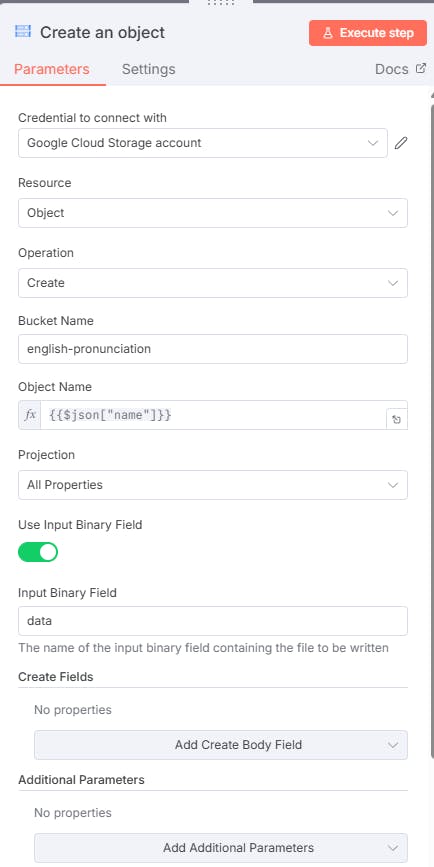Image resolution: width=434 pixels, height=867 pixels.
Task: Click the flask icon on Execute step
Action: point(327,33)
